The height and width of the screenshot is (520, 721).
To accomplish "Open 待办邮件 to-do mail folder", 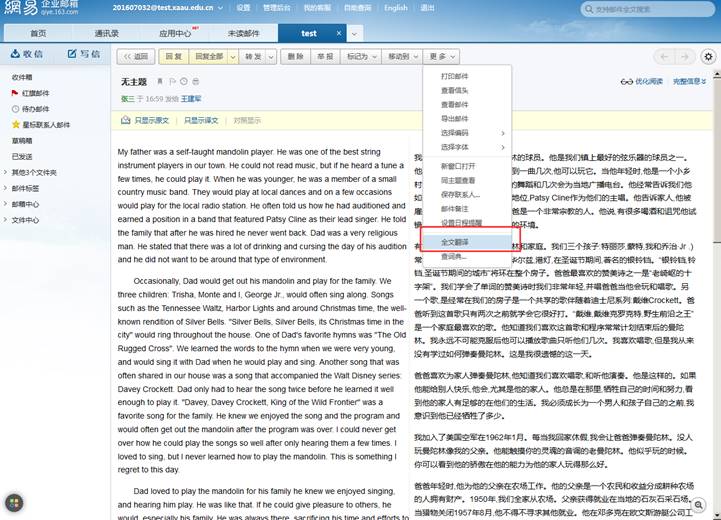I will tap(31, 109).
